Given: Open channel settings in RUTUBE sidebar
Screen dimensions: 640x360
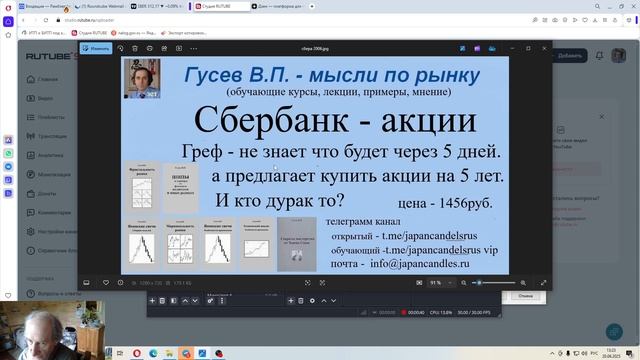Looking at the screenshot, I should tap(51, 231).
